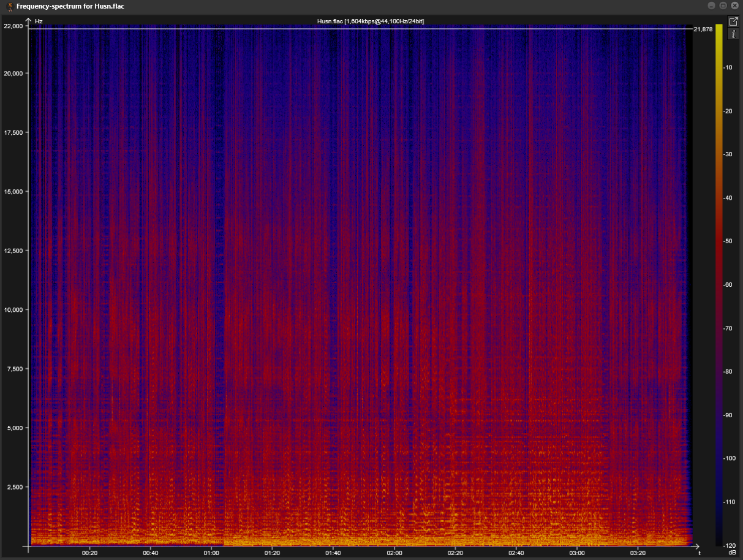Maximize the Frequency-spectrum window

click(x=723, y=6)
